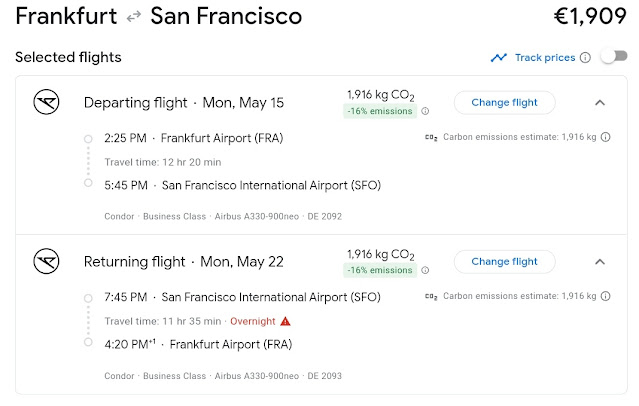The width and height of the screenshot is (639, 406).
Task: Click the returning -16% emissions badge
Action: point(381,272)
